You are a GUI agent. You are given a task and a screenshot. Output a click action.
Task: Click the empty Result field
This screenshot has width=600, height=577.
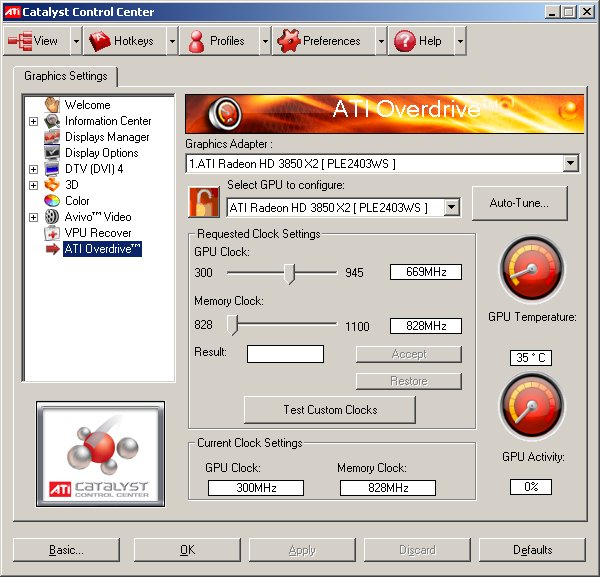(285, 354)
